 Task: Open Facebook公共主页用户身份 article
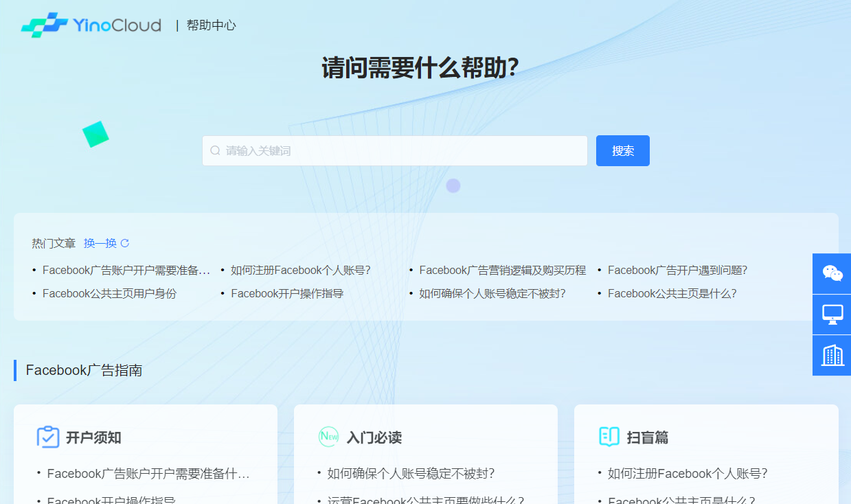coord(109,294)
